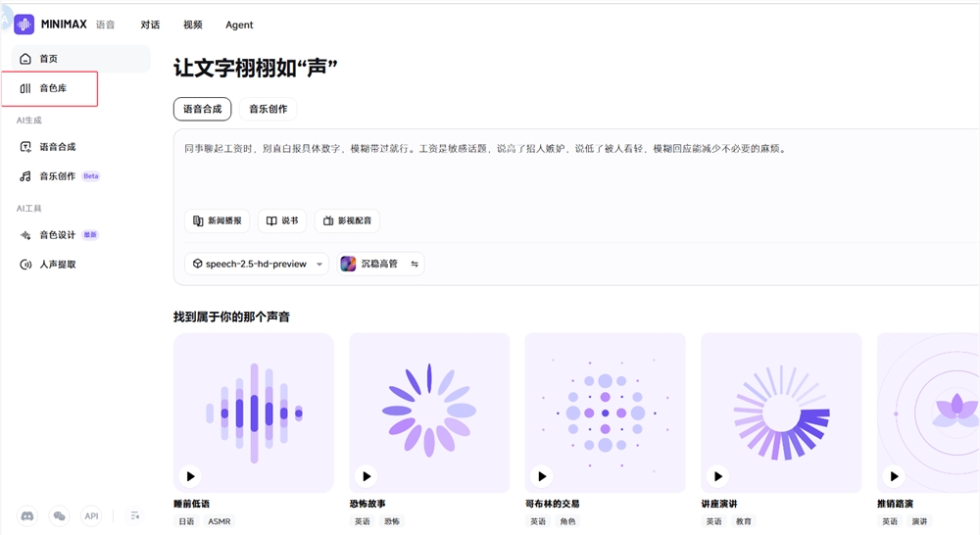Play the 哥布林的交易 voice sample
Image resolution: width=980 pixels, height=535 pixels.
click(x=542, y=476)
